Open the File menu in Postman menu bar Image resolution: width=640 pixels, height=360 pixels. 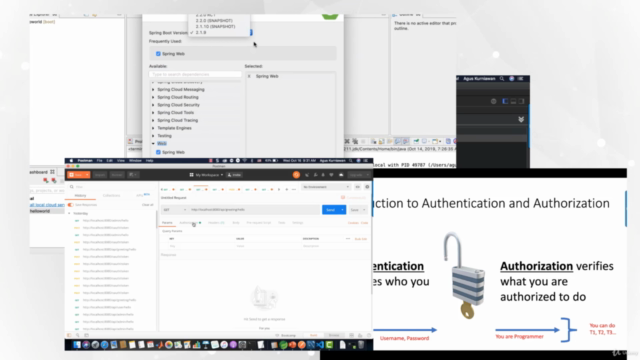point(99,161)
